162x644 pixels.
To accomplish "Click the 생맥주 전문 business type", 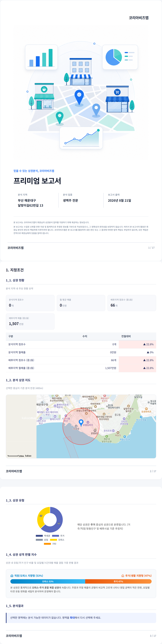I will tap(71, 200).
